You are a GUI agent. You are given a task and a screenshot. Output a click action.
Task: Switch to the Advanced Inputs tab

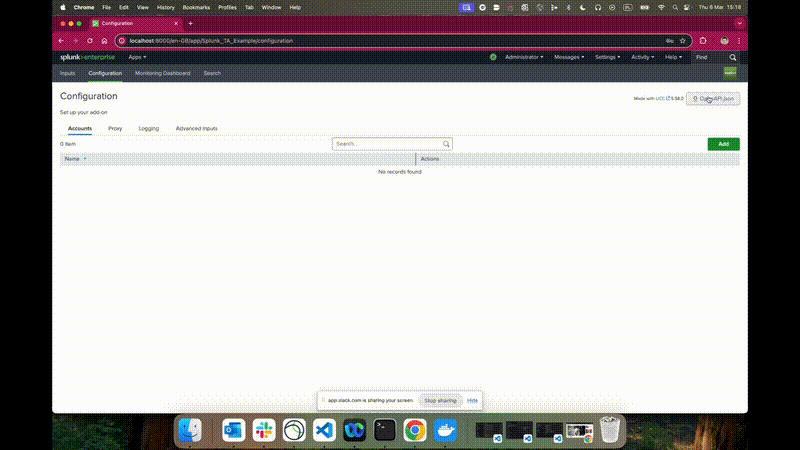tap(196, 129)
